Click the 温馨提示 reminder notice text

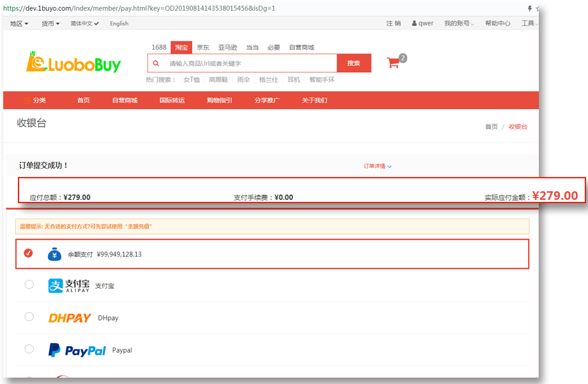pyautogui.click(x=86, y=226)
